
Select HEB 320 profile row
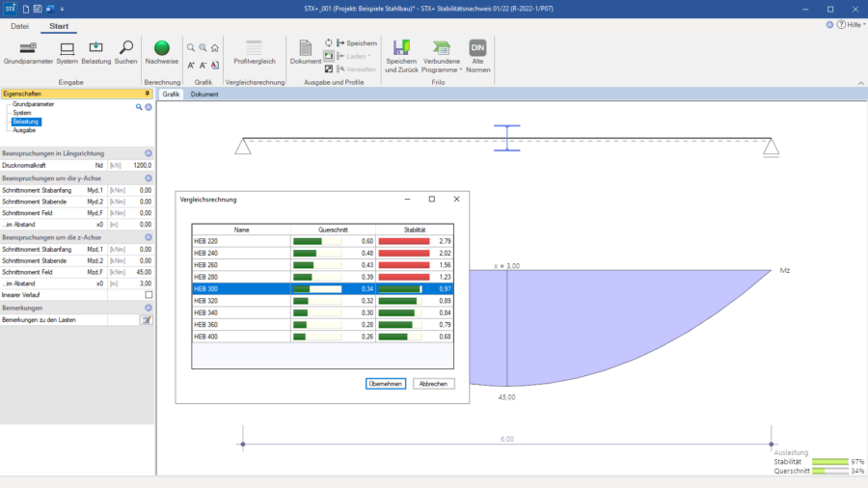click(241, 301)
